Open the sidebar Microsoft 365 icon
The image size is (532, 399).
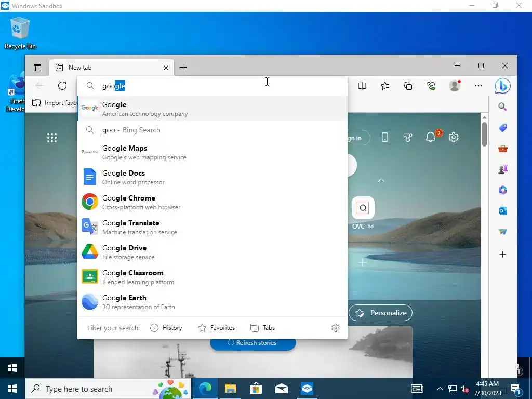tap(502, 190)
